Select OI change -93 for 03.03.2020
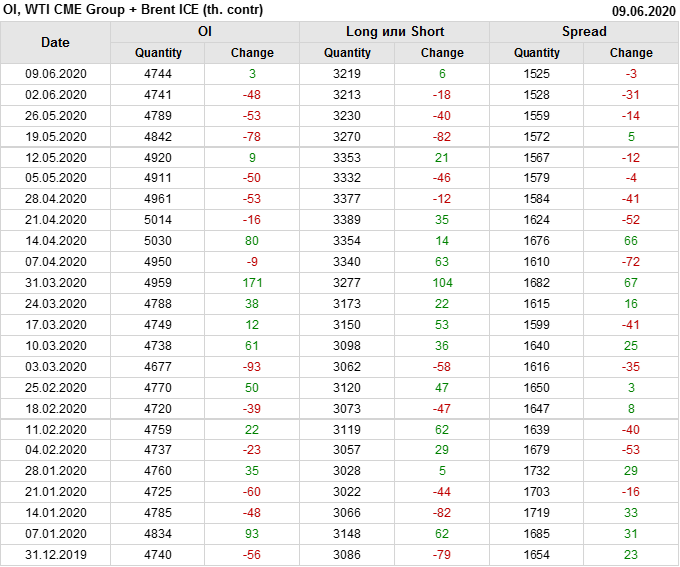This screenshot has width=680, height=567. (x=252, y=367)
